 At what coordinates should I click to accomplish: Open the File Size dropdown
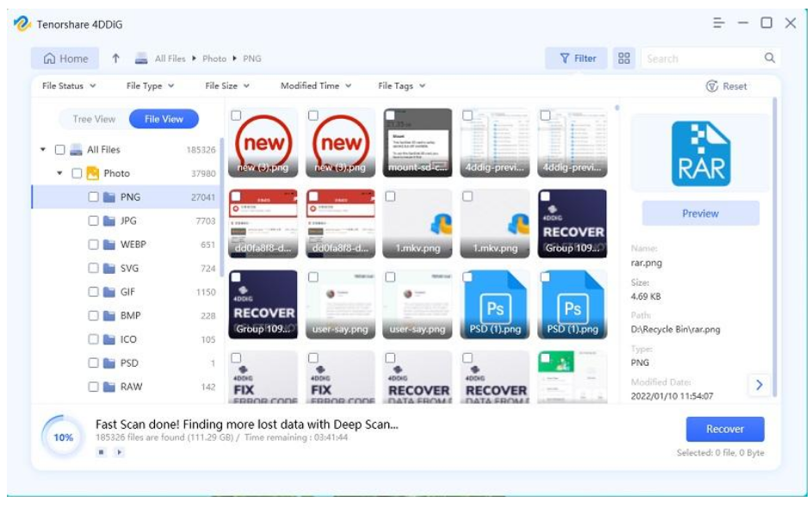click(x=227, y=86)
